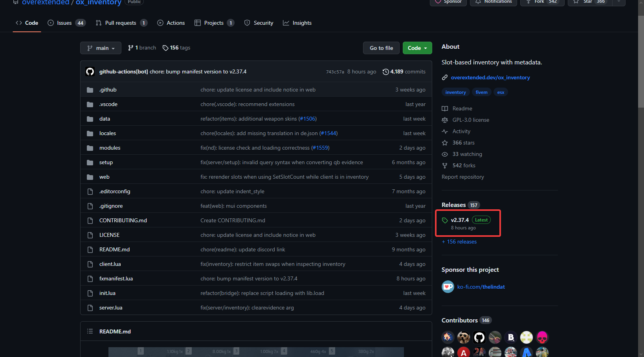View the 542 forks link

(459, 165)
